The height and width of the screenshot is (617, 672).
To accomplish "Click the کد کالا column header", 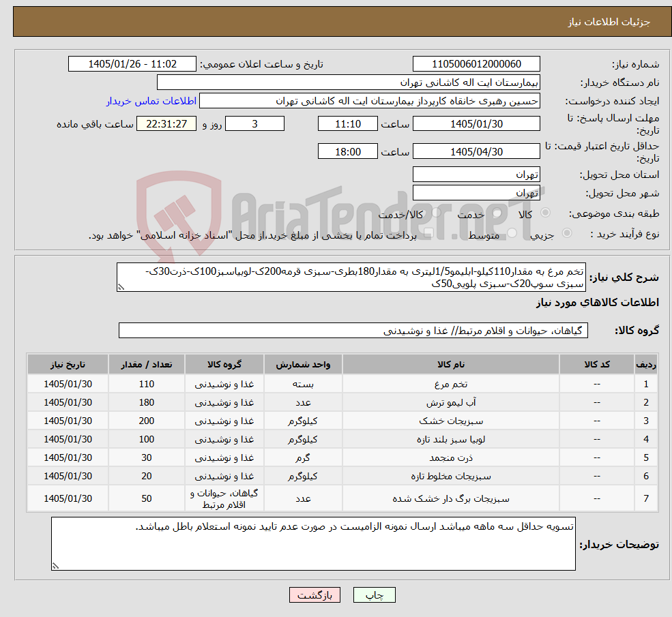I will click(596, 364).
